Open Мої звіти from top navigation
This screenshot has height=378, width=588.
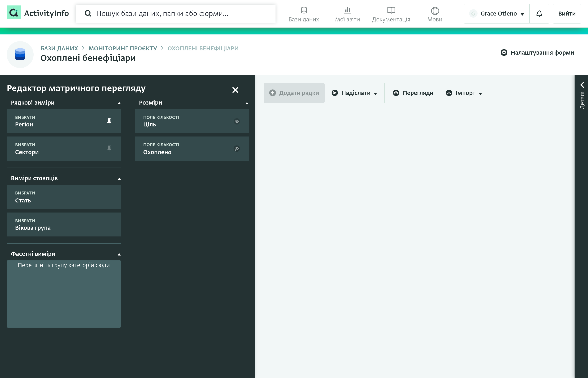click(x=347, y=14)
